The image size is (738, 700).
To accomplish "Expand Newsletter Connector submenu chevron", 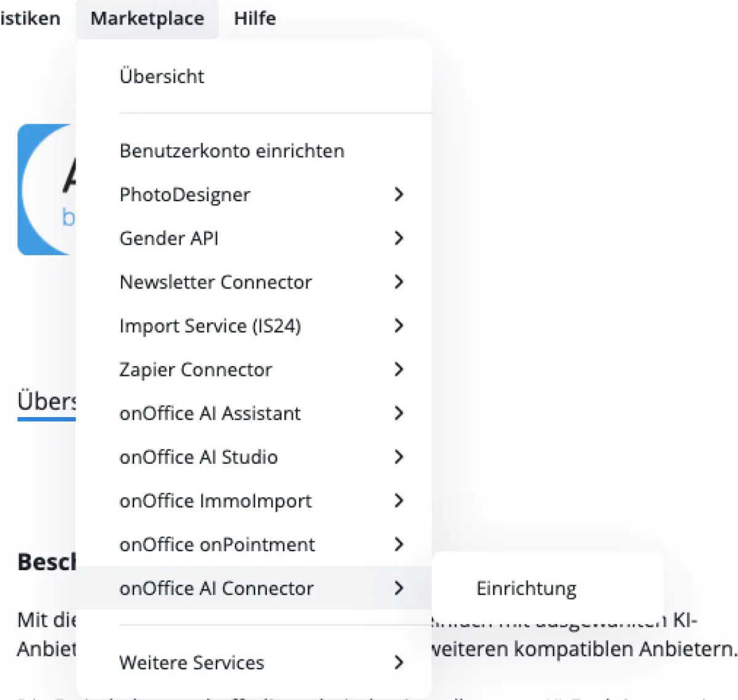I will coord(399,282).
